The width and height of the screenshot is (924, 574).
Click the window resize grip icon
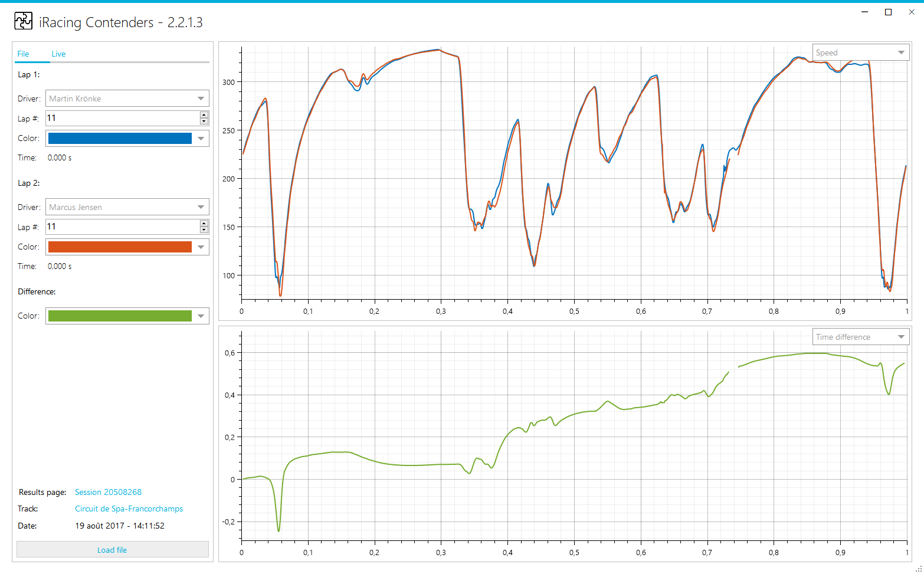click(919, 569)
